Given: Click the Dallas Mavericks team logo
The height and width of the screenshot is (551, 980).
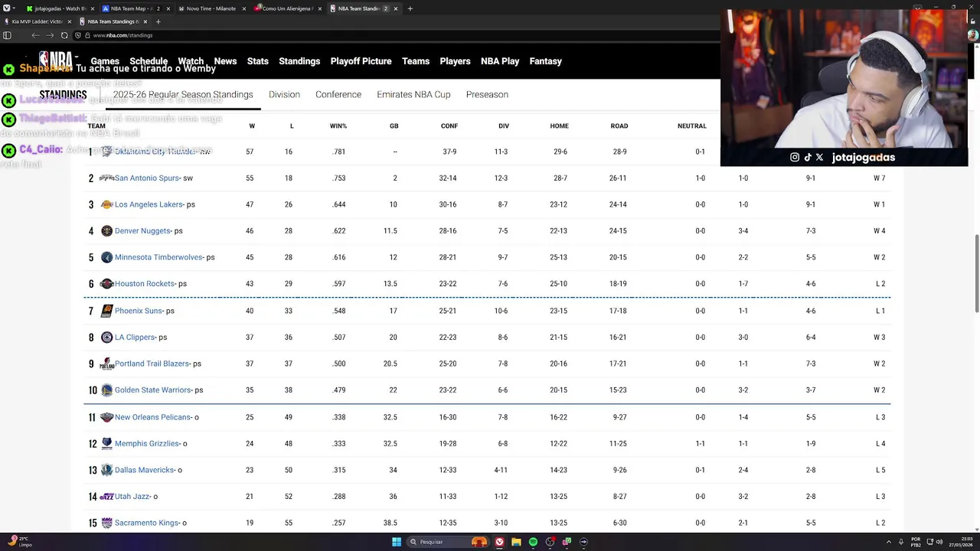Looking at the screenshot, I should [106, 470].
